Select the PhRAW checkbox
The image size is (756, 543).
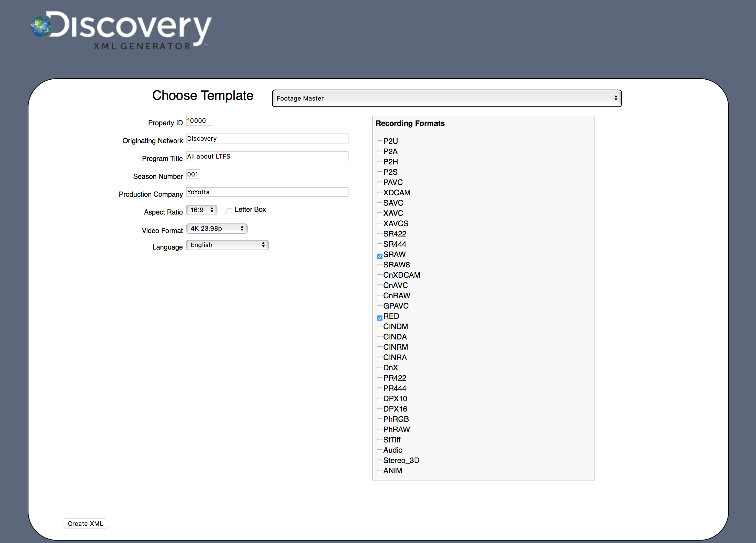pyautogui.click(x=380, y=431)
